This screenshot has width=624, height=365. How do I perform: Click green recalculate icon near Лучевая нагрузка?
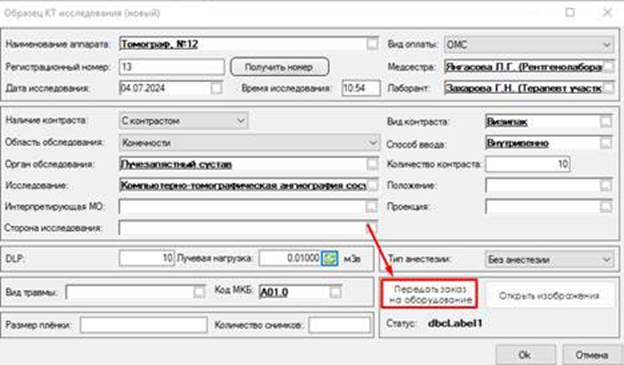pyautogui.click(x=330, y=259)
